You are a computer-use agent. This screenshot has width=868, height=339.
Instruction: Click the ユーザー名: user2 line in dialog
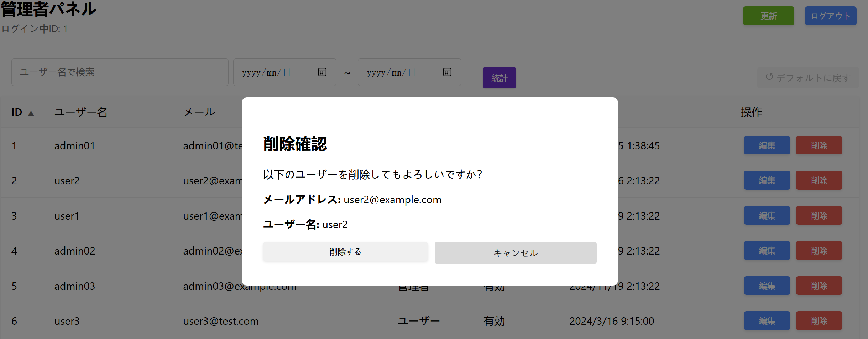click(x=305, y=224)
